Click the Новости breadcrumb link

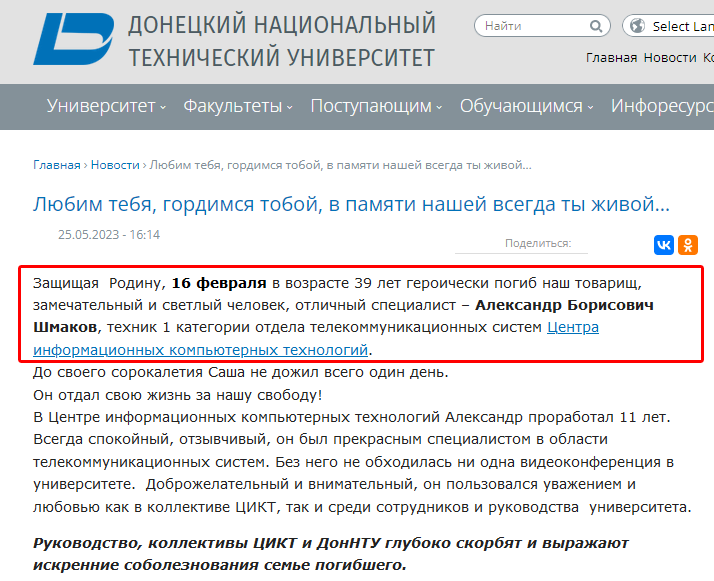115,165
